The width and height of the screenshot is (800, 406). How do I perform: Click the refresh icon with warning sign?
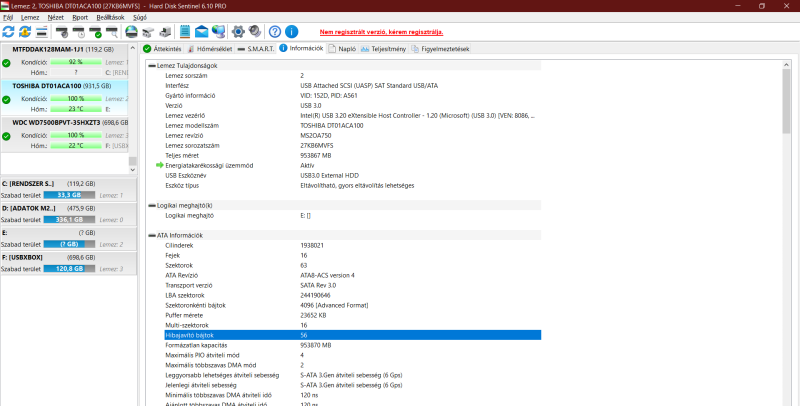(25, 32)
